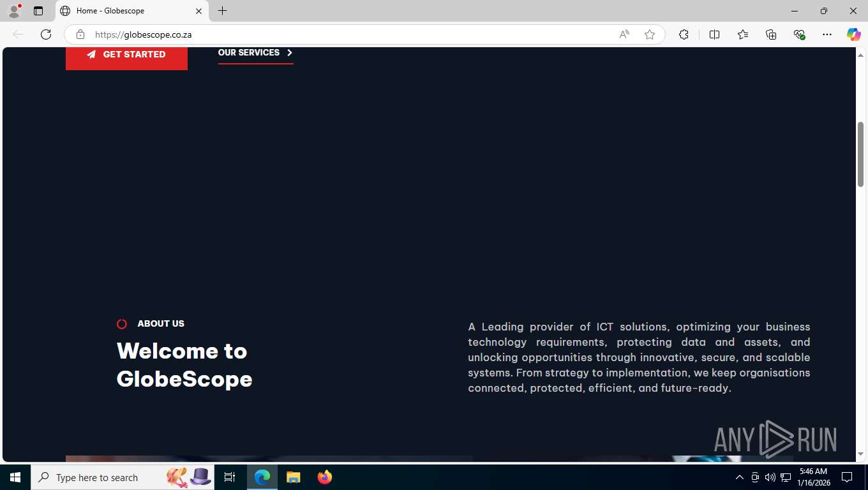Screen dimensions: 868x490
Task: Click the scrollbar down arrow
Action: coord(860,454)
